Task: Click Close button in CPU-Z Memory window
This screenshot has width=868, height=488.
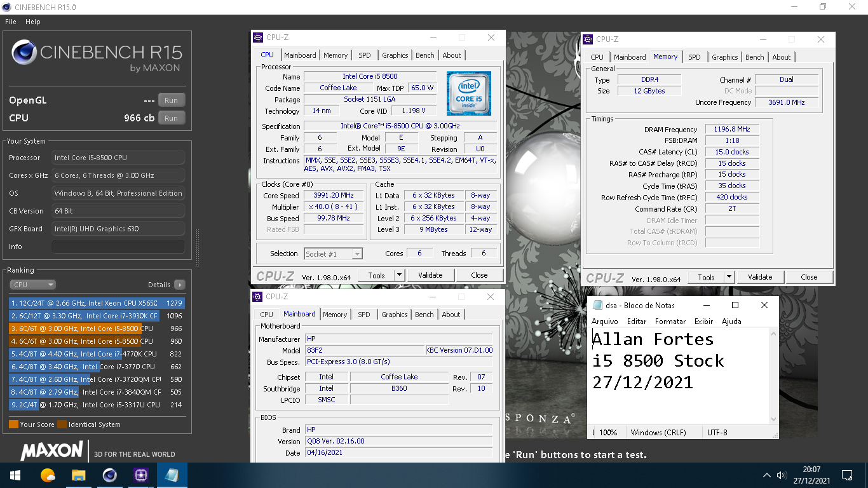Action: click(x=809, y=277)
